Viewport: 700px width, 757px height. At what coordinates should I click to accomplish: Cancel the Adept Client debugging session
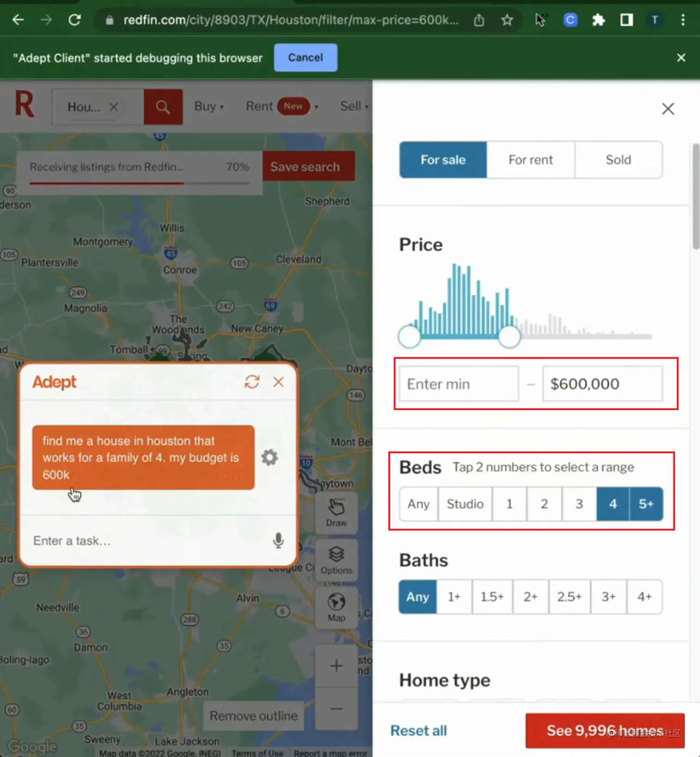[306, 57]
